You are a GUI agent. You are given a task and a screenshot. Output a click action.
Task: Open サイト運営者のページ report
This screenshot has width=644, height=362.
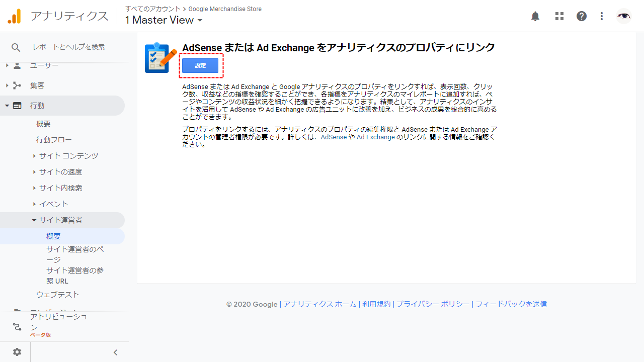(75, 254)
